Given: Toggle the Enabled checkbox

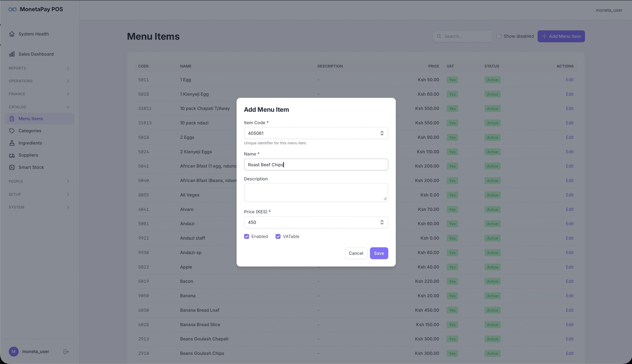Looking at the screenshot, I should point(246,237).
